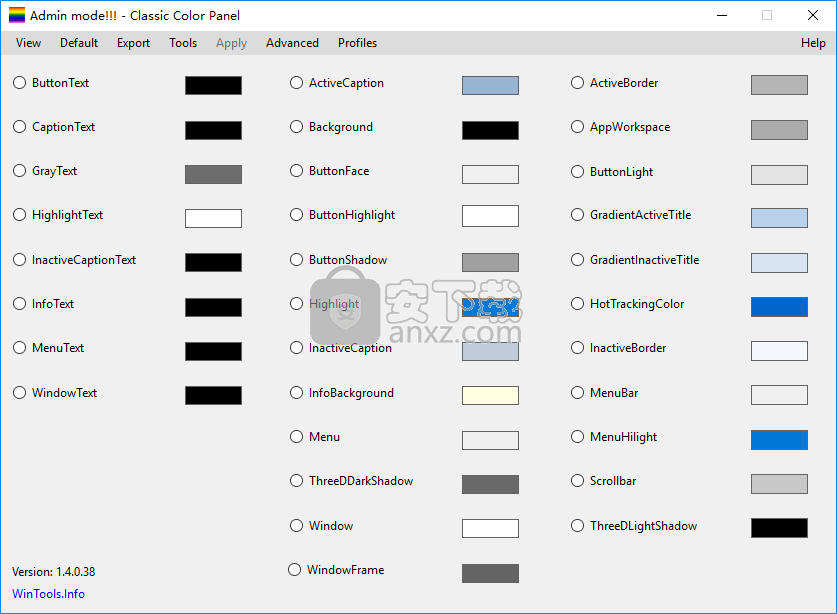Choose InactiveCaptionText radio option

(x=20, y=259)
